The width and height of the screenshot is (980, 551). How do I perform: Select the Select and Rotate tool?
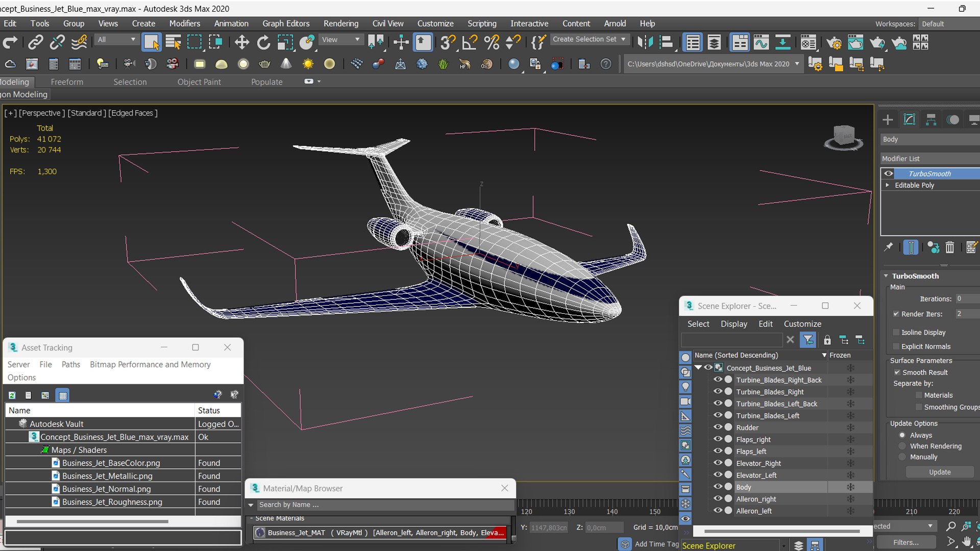(x=263, y=42)
